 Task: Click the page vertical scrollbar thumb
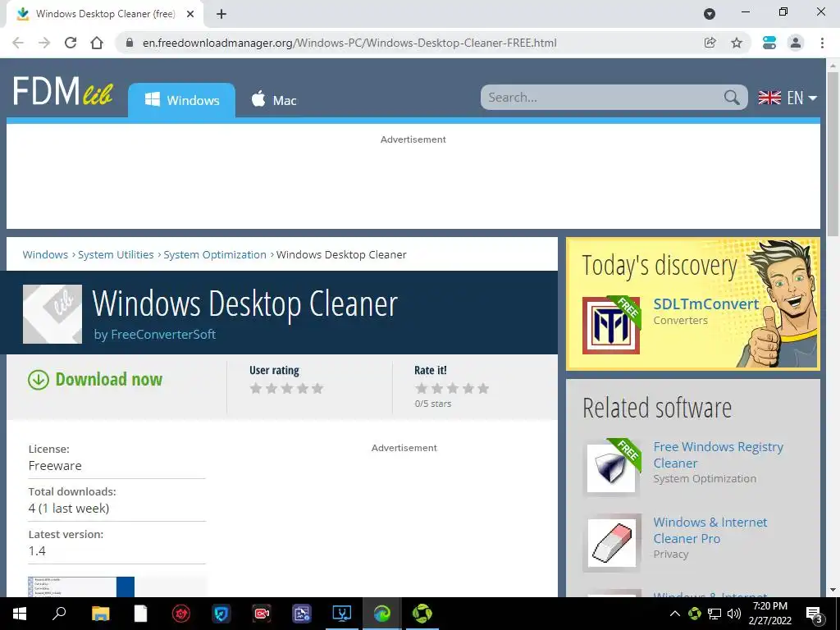pos(833,153)
